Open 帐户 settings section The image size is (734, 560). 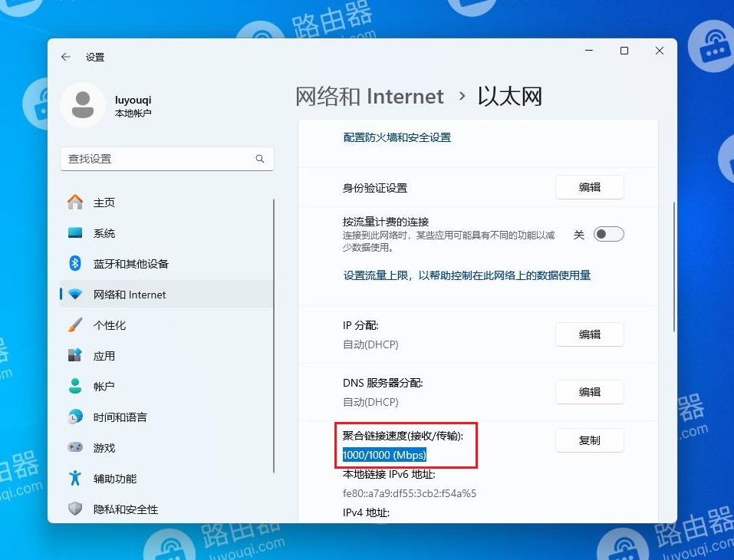[x=166, y=386]
